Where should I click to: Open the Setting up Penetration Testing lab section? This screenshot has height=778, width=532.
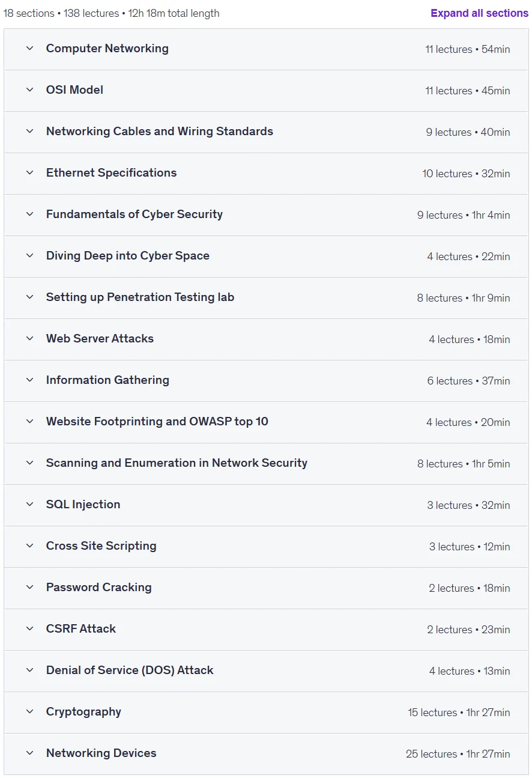point(266,298)
